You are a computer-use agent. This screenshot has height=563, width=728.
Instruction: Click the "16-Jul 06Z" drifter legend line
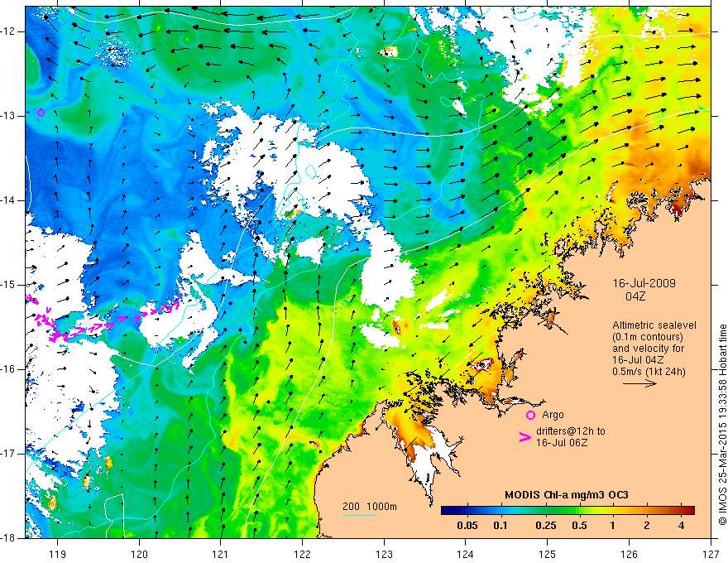click(562, 443)
